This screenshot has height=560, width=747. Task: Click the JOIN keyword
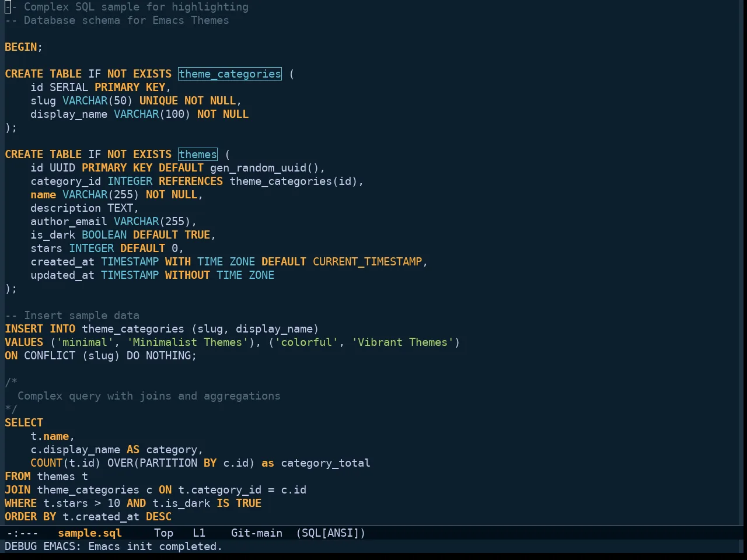tap(18, 489)
